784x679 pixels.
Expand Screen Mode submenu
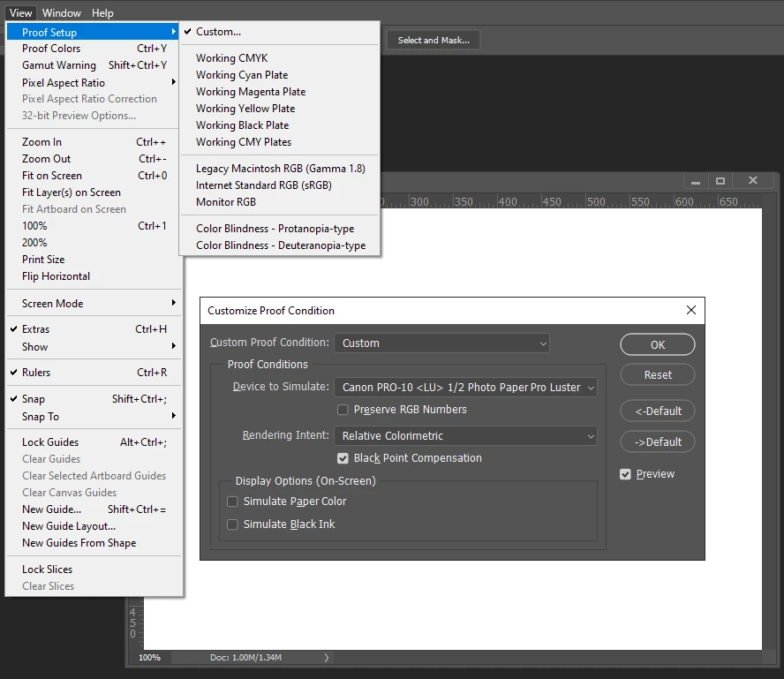(94, 304)
